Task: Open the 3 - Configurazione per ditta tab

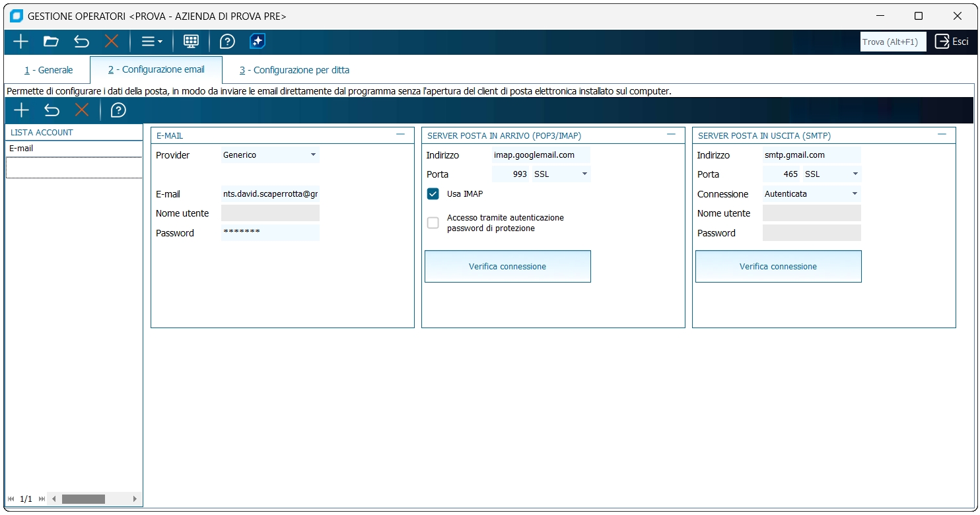Action: pos(295,70)
